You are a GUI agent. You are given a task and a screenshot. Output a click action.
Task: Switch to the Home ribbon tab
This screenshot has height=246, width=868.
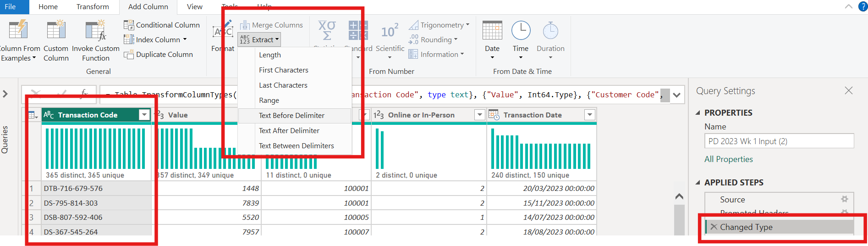[x=48, y=6]
